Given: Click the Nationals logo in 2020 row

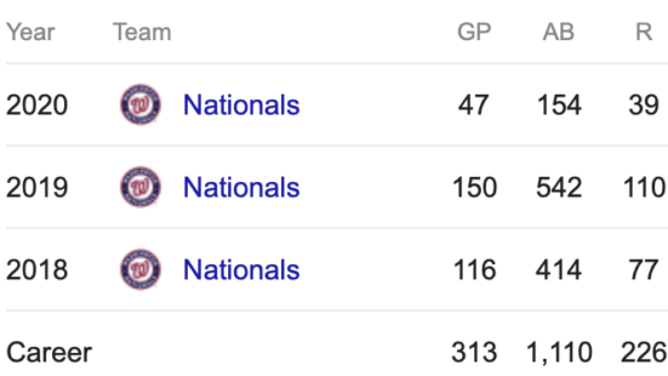Looking at the screenshot, I should 141,104.
